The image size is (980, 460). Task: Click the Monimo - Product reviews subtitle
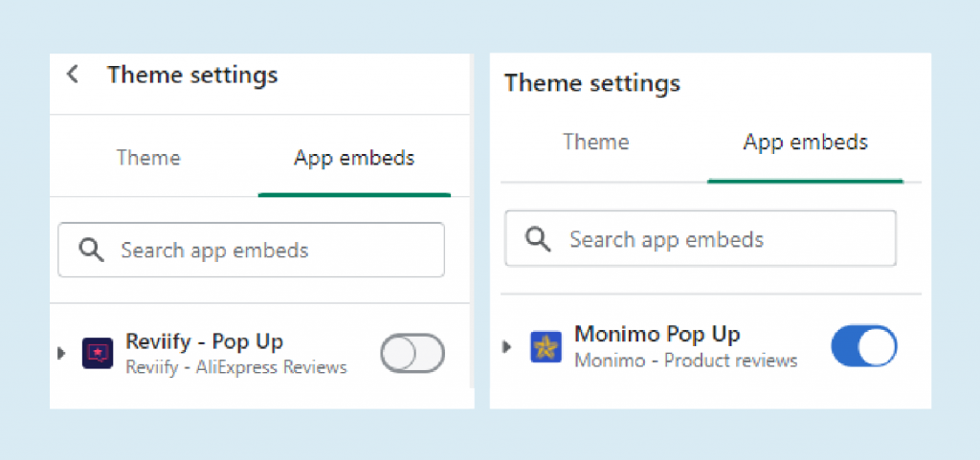tap(685, 361)
